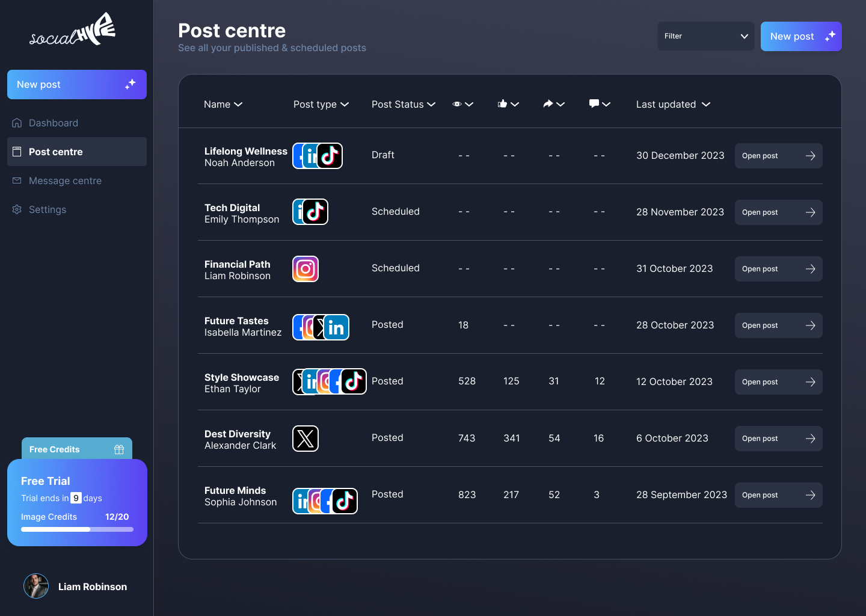This screenshot has height=616, width=866.
Task: Go to Dashboard in sidebar
Action: click(54, 123)
